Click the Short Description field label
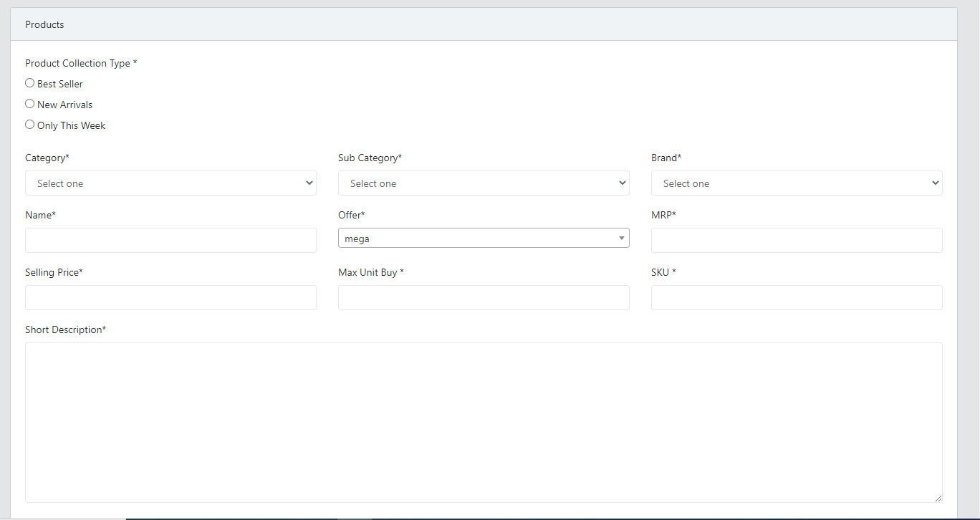The image size is (980, 520). point(65,329)
